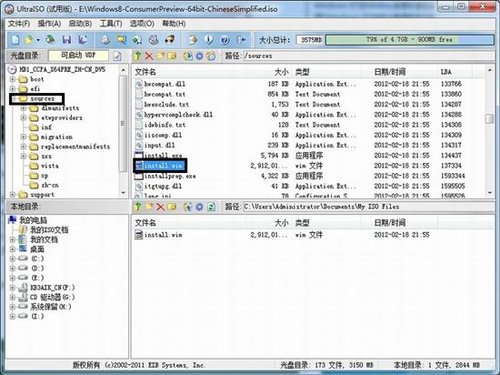Open the 操作(A) menu

click(x=49, y=24)
